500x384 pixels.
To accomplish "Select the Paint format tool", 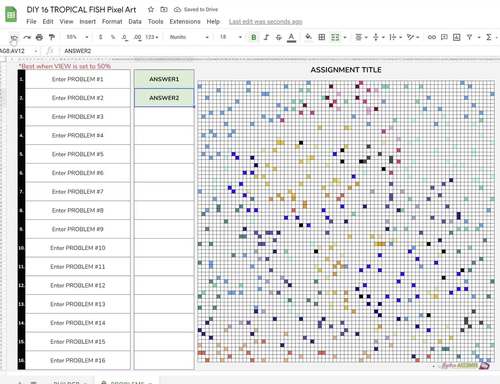I will tap(52, 37).
